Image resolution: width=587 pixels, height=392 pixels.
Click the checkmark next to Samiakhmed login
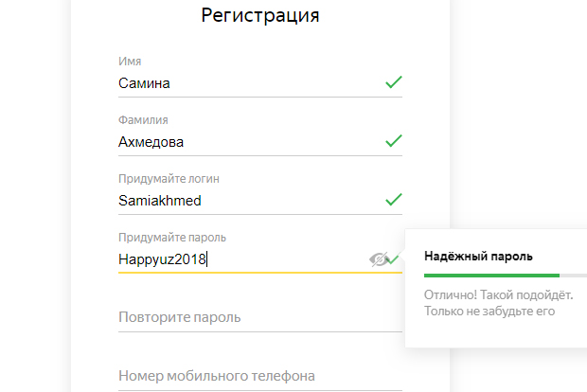click(x=394, y=200)
